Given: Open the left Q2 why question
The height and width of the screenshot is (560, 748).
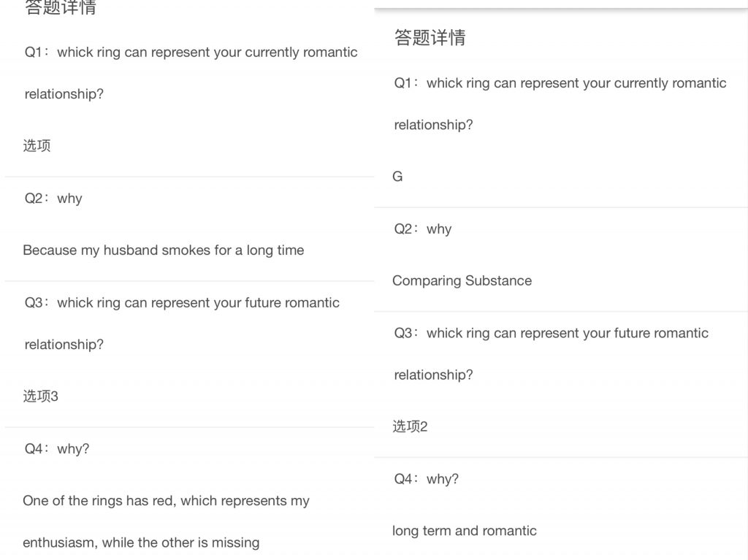Looking at the screenshot, I should coord(53,199).
